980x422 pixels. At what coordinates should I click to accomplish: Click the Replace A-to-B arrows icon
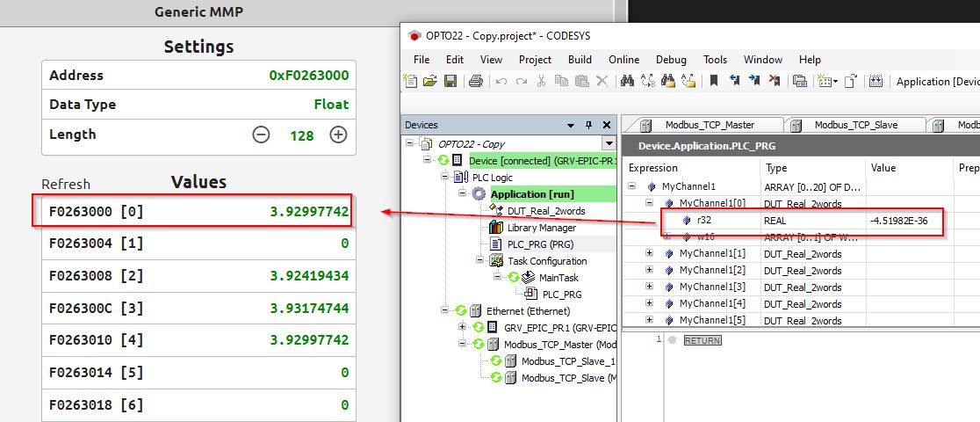(647, 81)
